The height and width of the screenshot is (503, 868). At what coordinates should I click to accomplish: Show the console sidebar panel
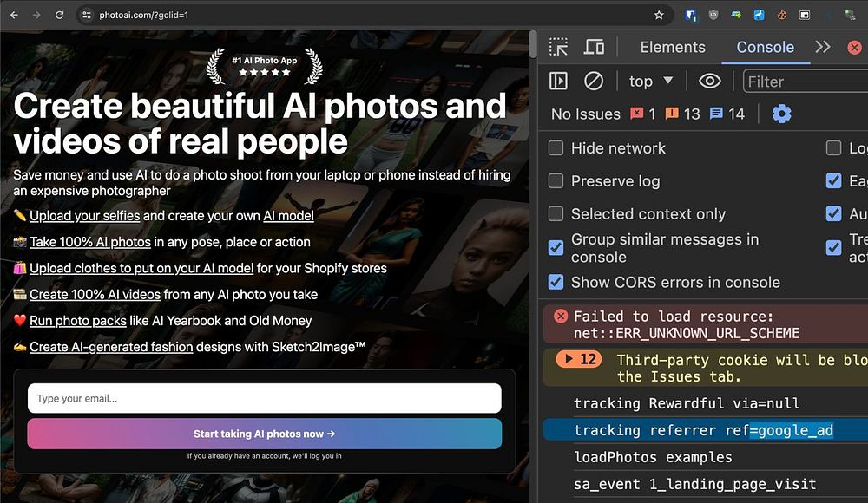click(x=558, y=82)
